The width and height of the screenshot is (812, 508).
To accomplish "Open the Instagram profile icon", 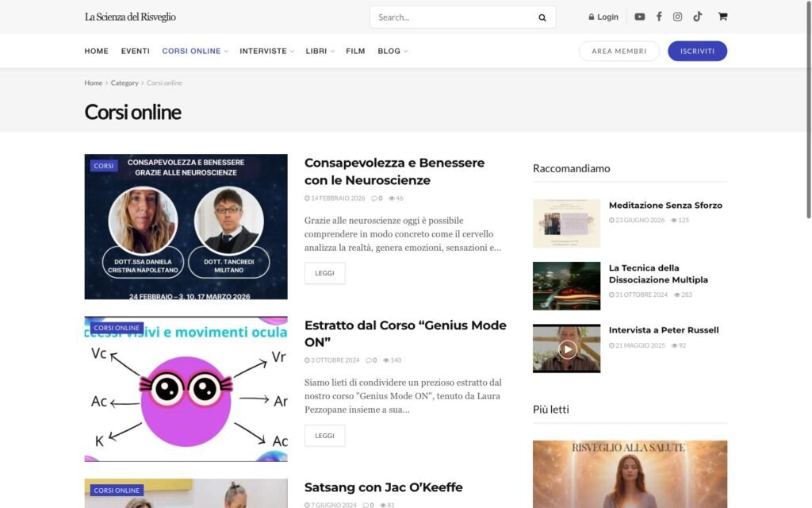I will 677,17.
